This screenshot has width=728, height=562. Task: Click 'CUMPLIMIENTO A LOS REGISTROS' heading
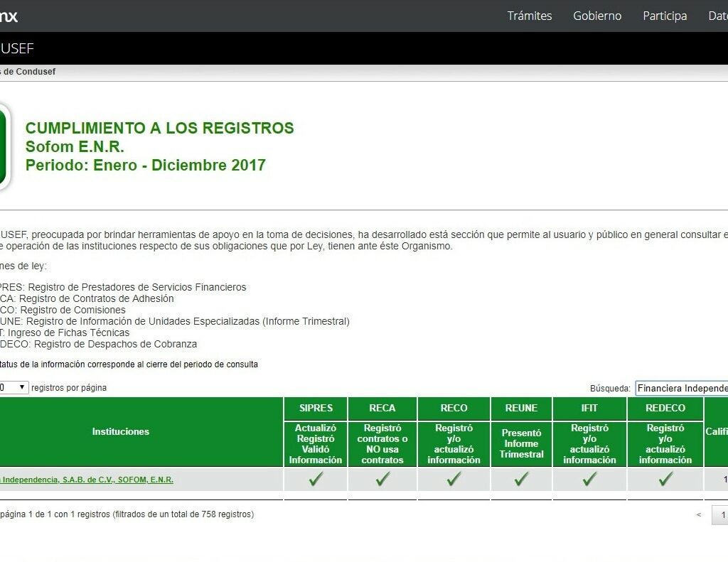tap(160, 128)
